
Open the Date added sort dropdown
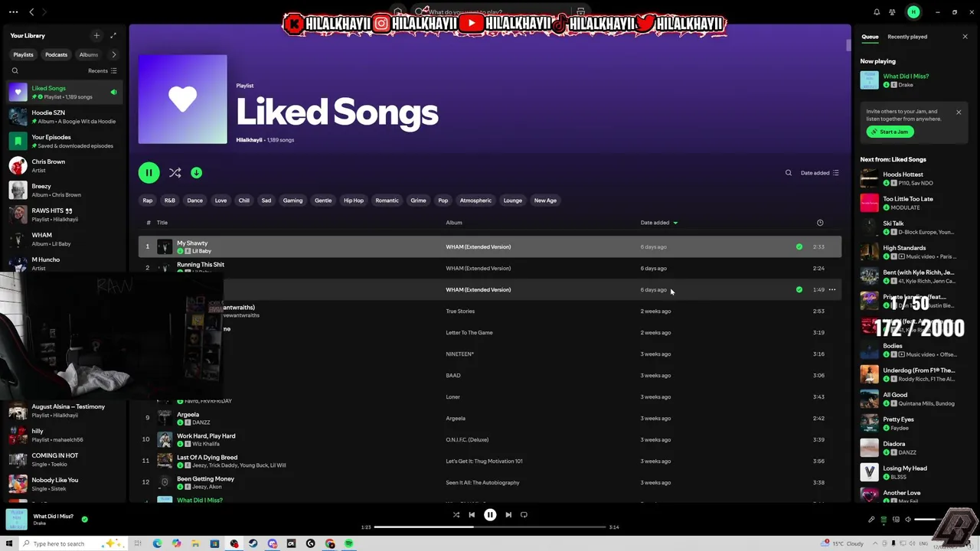[x=820, y=173]
